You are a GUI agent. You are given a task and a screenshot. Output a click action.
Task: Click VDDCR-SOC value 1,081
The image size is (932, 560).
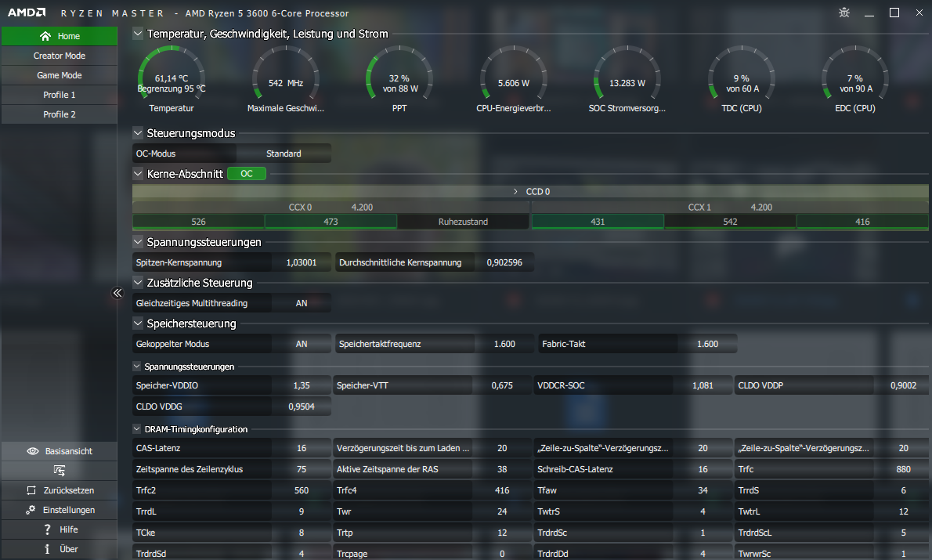click(703, 386)
